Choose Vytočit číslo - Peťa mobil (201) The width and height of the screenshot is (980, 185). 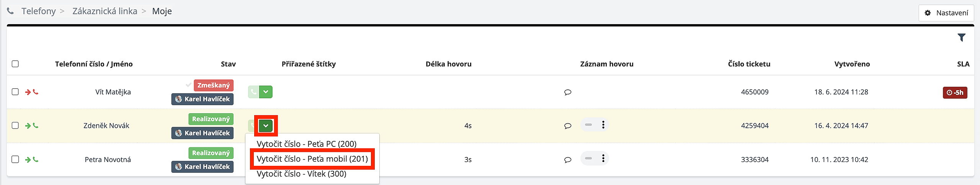coord(312,159)
